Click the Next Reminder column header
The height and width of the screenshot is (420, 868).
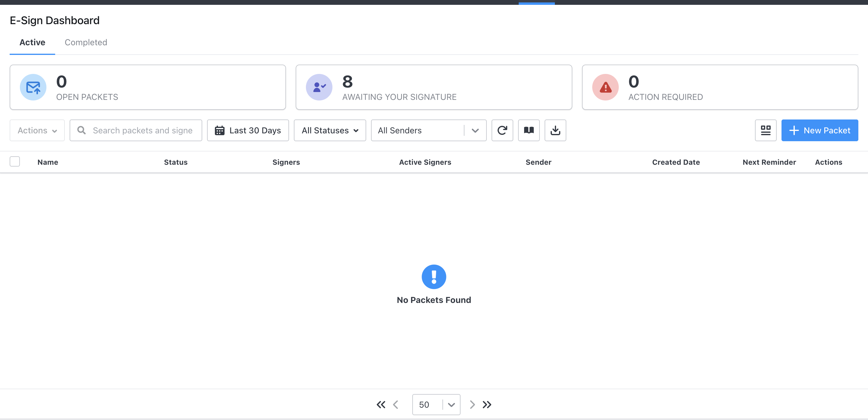(769, 162)
